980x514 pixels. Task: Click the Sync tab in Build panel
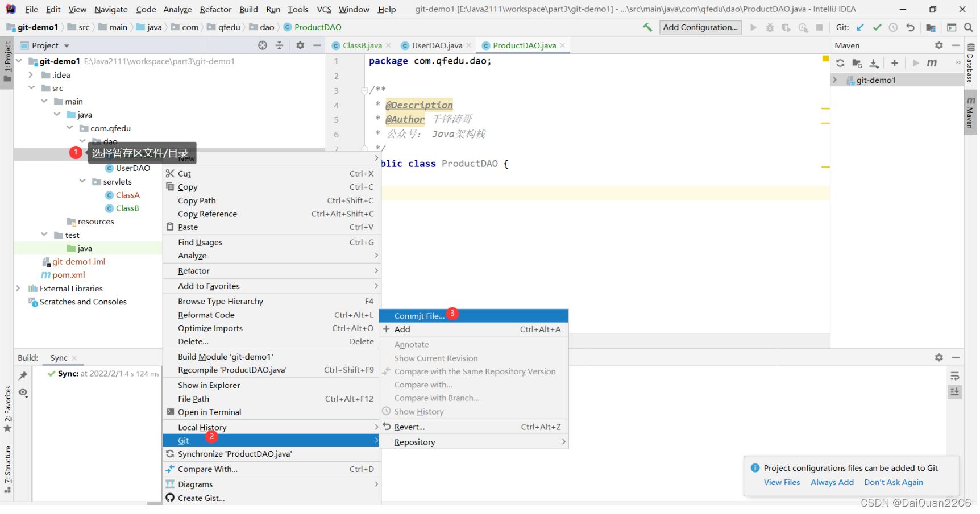click(59, 358)
